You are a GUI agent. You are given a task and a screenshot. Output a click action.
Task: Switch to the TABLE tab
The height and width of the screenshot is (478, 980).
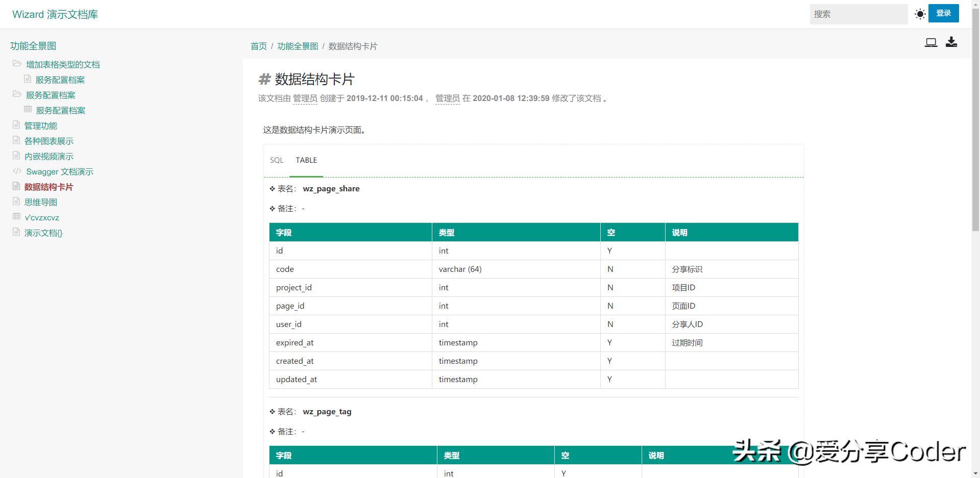306,160
